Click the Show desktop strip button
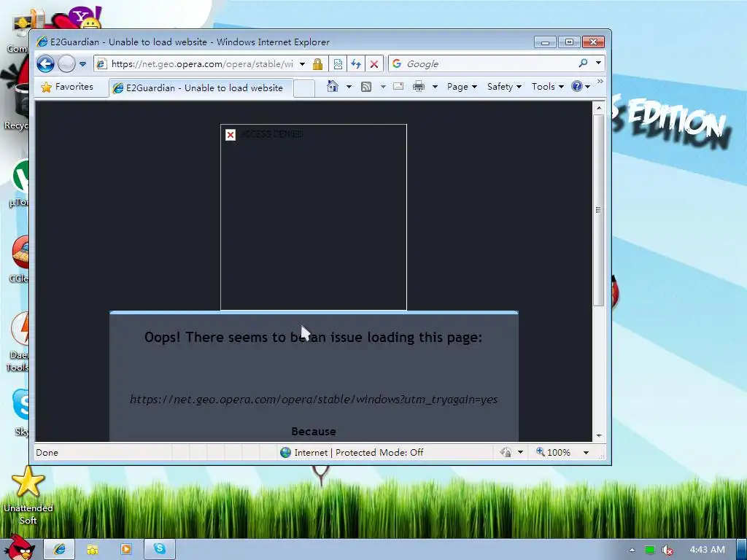747x560 pixels. pyautogui.click(x=742, y=550)
